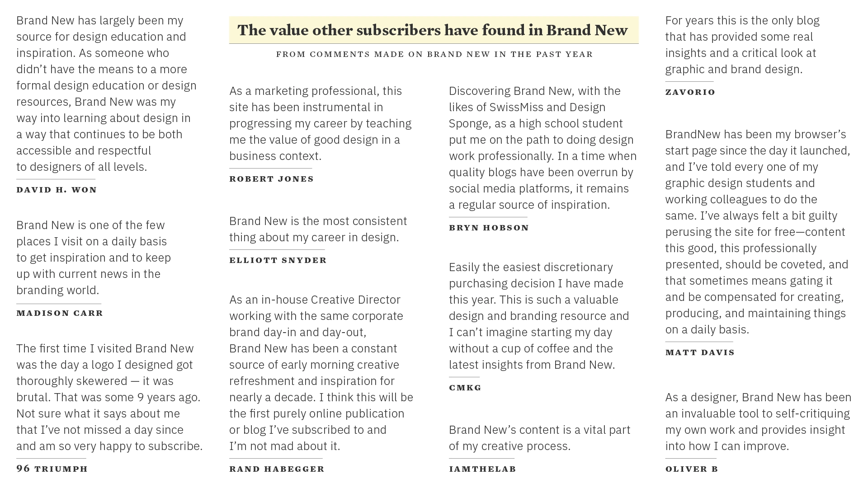
Task: Click the David H. Won author name
Action: point(57,190)
